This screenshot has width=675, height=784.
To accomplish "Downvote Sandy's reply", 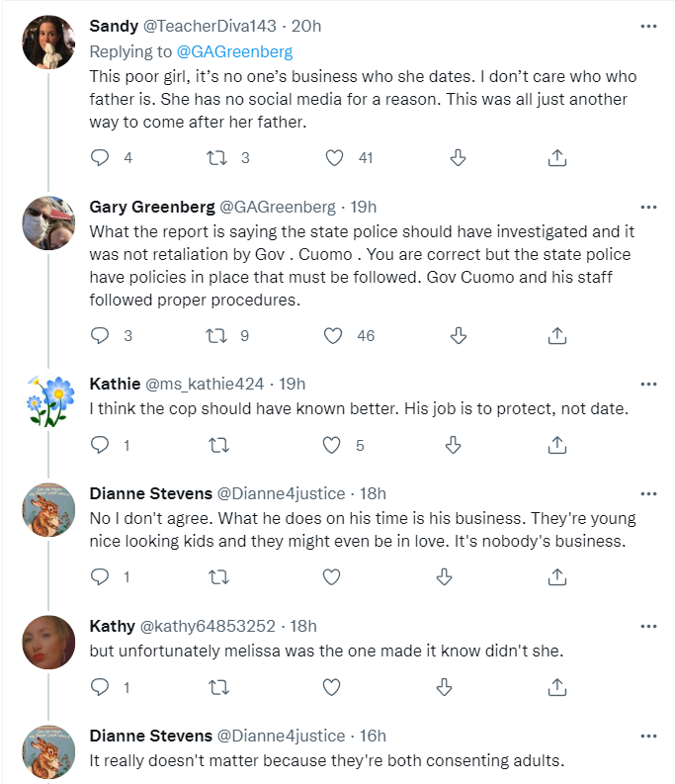I will 458,157.
